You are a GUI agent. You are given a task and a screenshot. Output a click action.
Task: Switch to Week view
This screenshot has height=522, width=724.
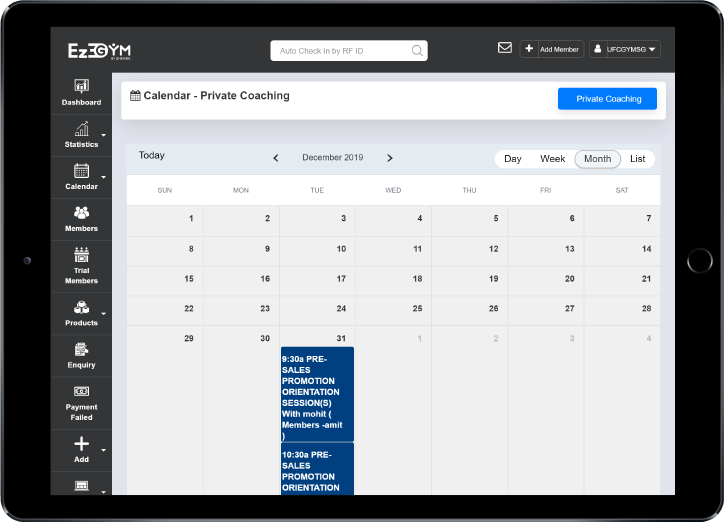pos(553,159)
